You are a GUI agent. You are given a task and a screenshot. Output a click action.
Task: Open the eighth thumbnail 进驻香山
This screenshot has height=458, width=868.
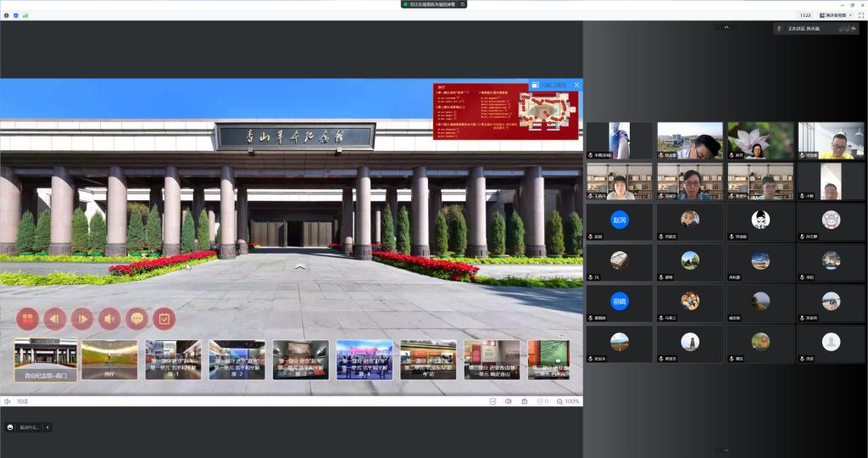point(492,360)
